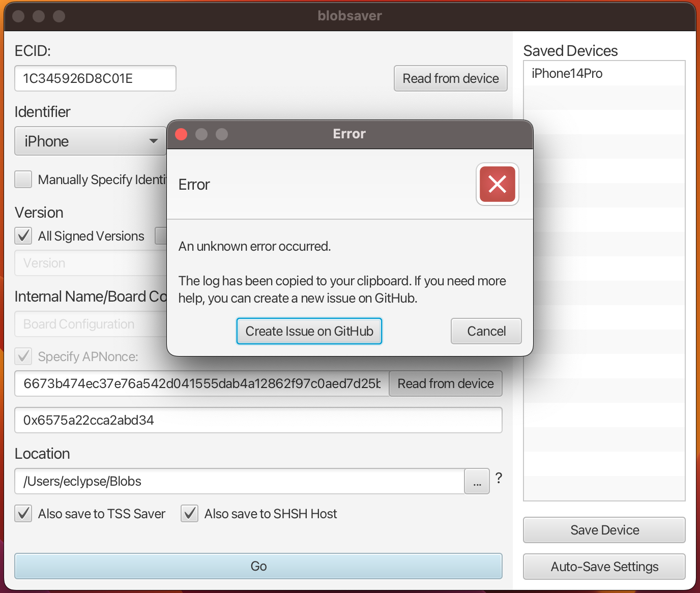Click the question mark help icon

point(499,478)
